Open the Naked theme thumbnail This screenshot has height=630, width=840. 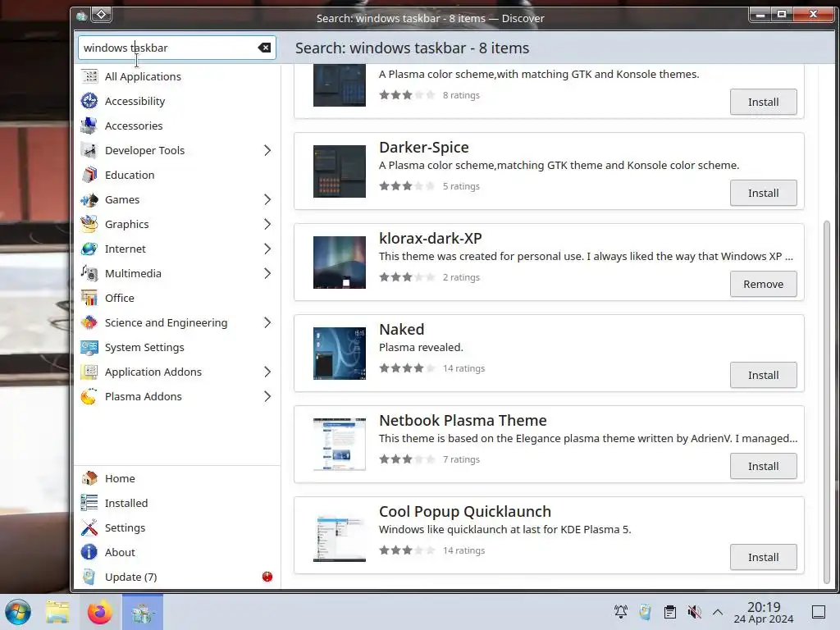(x=340, y=354)
